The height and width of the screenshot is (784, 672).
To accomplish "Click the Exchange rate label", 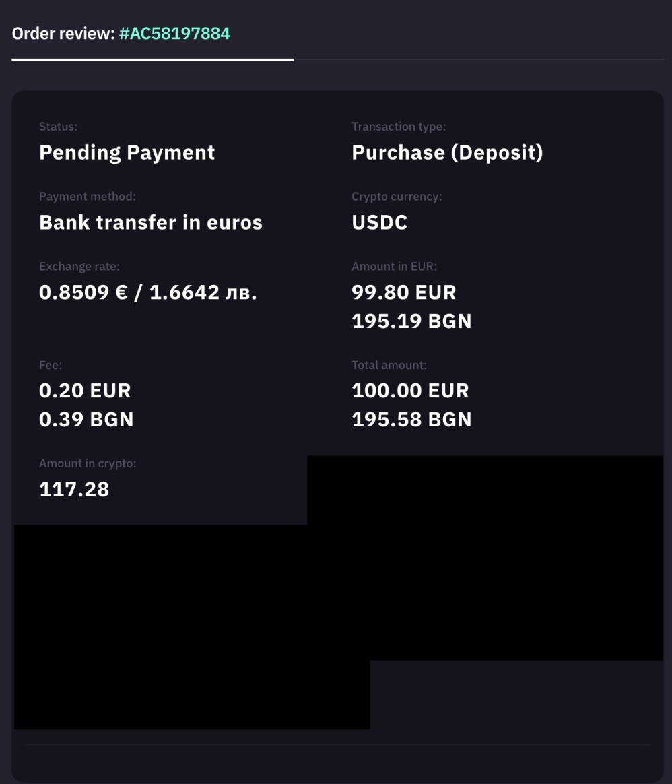I will (x=79, y=267).
